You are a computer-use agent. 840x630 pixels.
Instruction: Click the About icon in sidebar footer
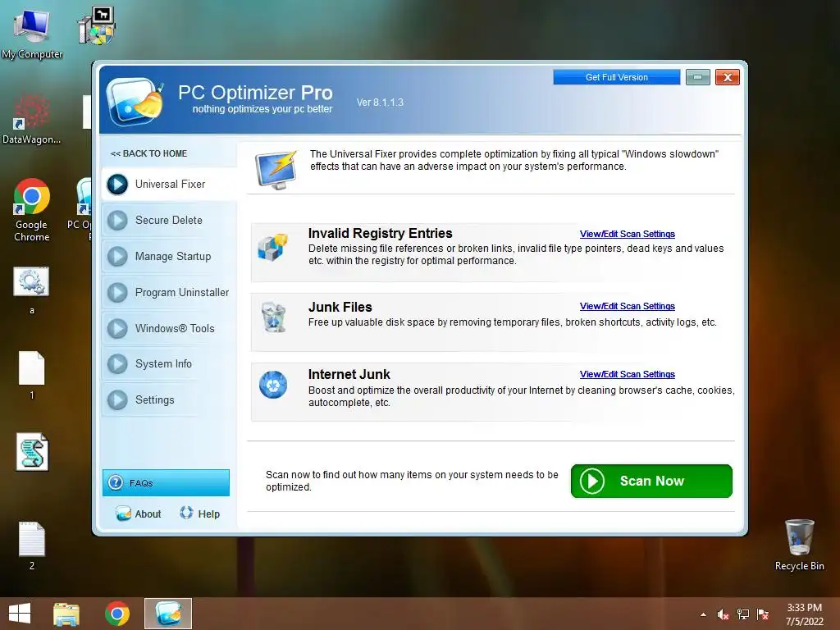coord(123,514)
